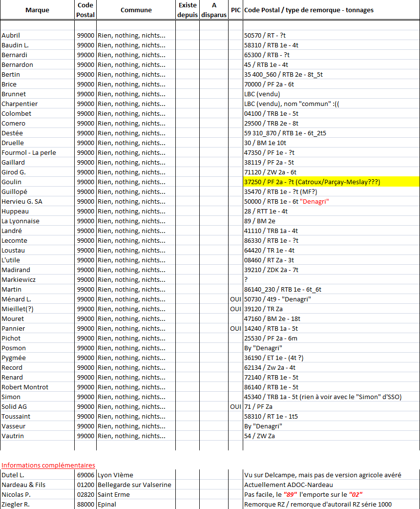Select the 'Aubril' cell
This screenshot has height=509, width=420.
[x=37, y=35]
